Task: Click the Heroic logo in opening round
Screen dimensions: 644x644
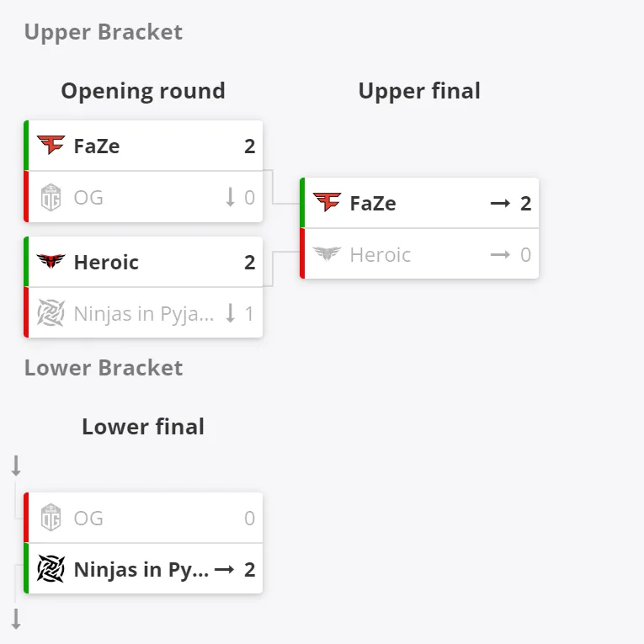Action: pos(51,261)
